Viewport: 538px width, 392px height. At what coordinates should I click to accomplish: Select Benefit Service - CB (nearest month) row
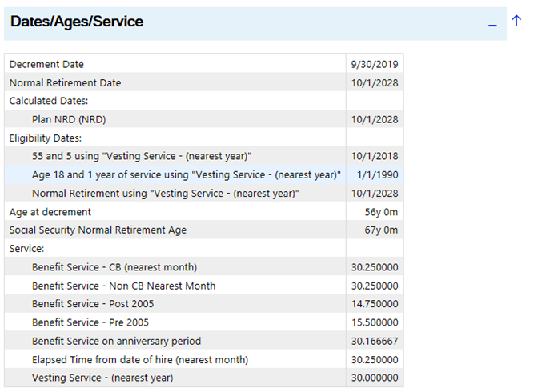[x=204, y=267]
